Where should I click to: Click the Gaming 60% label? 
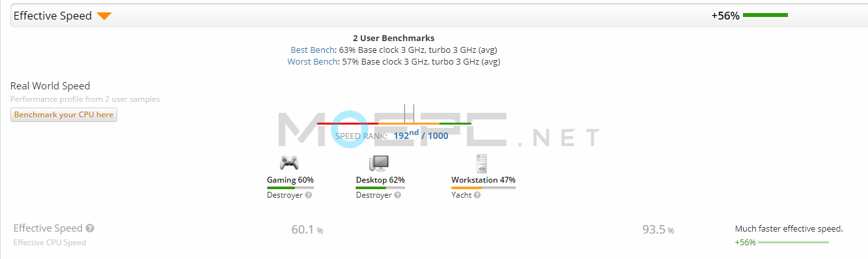tap(290, 179)
